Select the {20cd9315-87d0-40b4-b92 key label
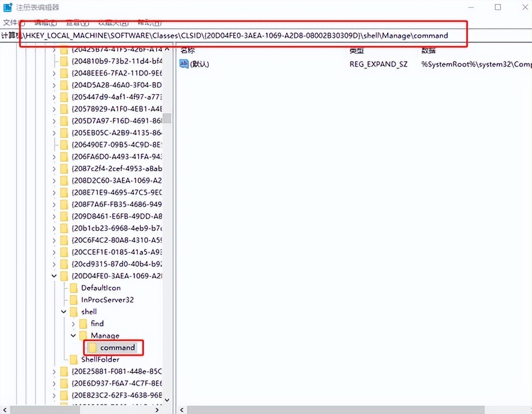This screenshot has height=414, width=532. [117, 264]
